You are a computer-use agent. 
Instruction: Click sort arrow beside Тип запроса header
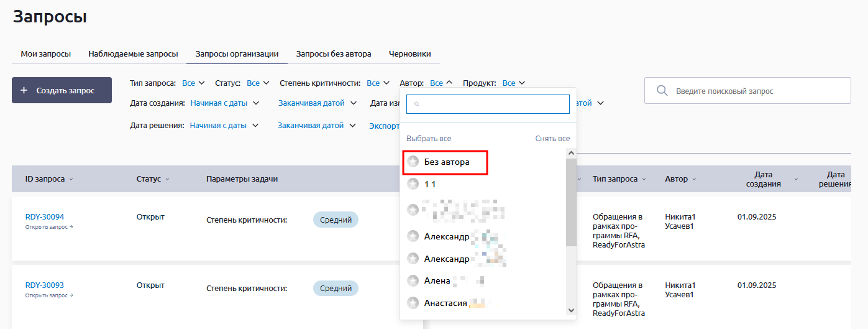pos(644,179)
